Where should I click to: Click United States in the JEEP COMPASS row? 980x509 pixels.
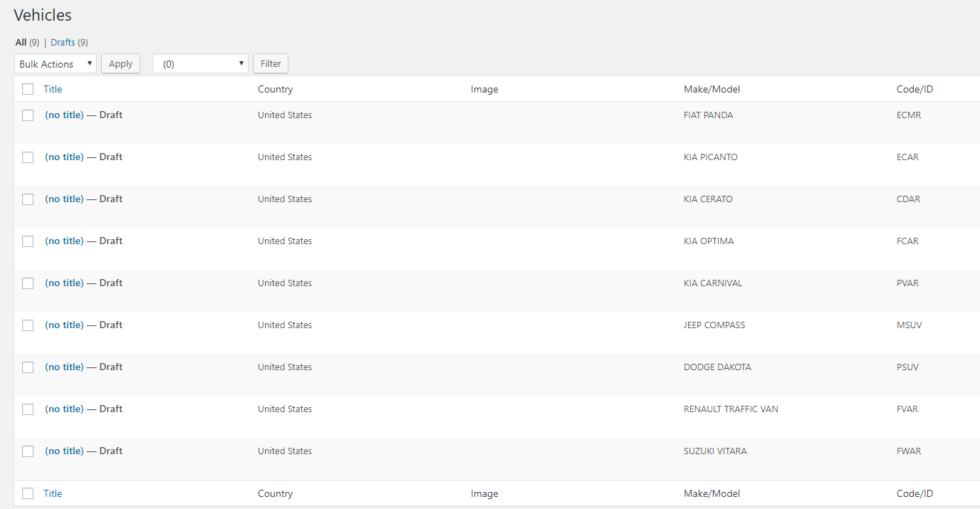coord(285,325)
